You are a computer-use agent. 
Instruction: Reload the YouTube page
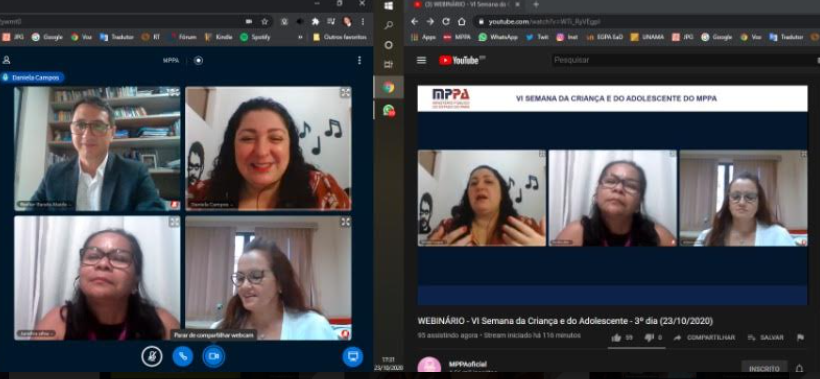(x=446, y=22)
